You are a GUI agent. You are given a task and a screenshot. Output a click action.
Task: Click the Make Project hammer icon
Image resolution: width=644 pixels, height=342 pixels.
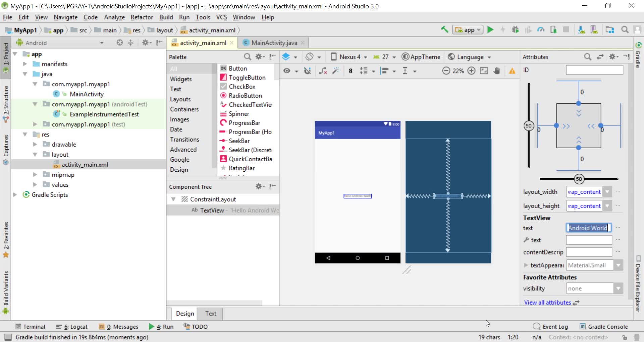(445, 30)
